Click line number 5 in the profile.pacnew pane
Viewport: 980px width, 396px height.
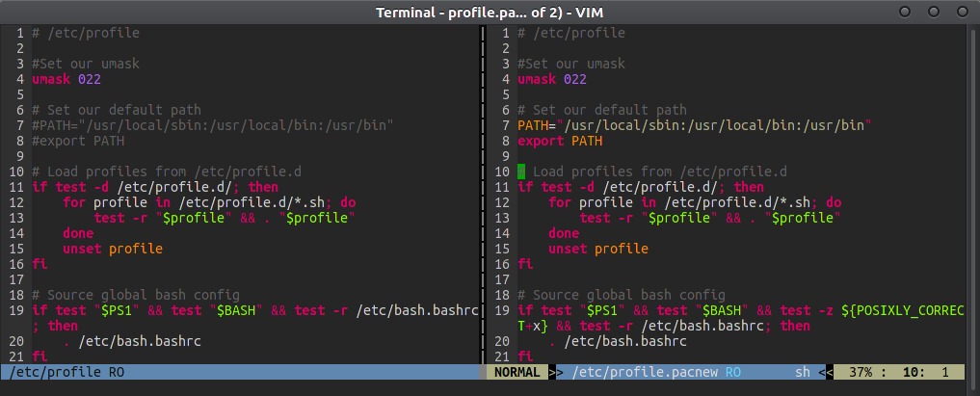tap(506, 95)
